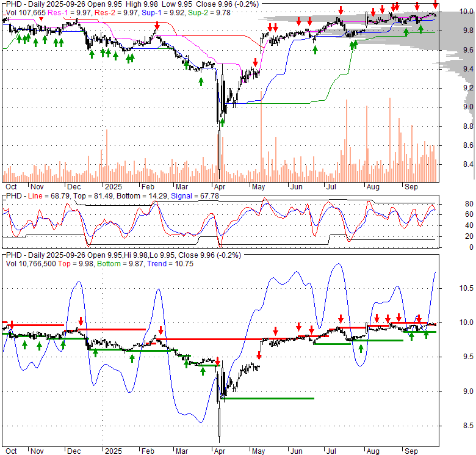Click "Low 9.95" in the upper chart header
The width and height of the screenshot is (476, 455).
[177, 4]
